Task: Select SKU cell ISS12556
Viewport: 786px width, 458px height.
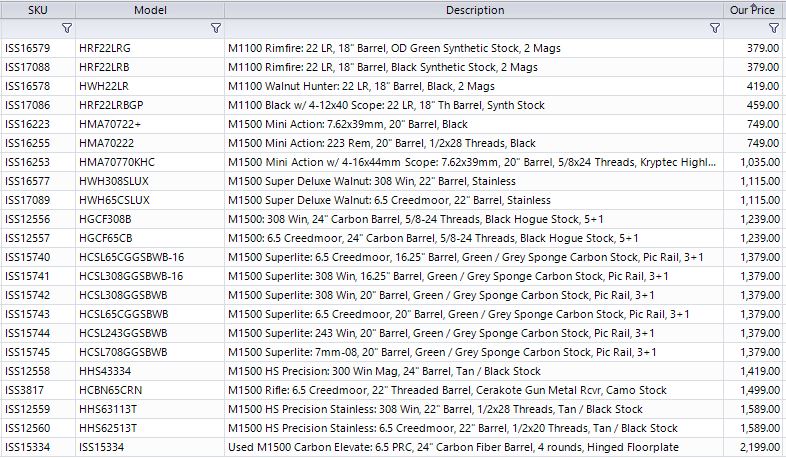Action: coord(38,219)
